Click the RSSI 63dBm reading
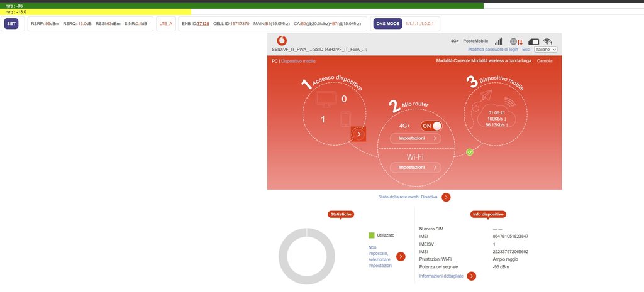The width and height of the screenshot is (644, 292). point(108,24)
